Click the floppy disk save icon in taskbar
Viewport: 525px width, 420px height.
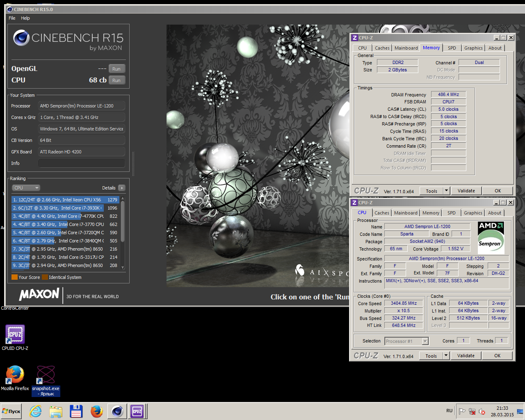76,411
